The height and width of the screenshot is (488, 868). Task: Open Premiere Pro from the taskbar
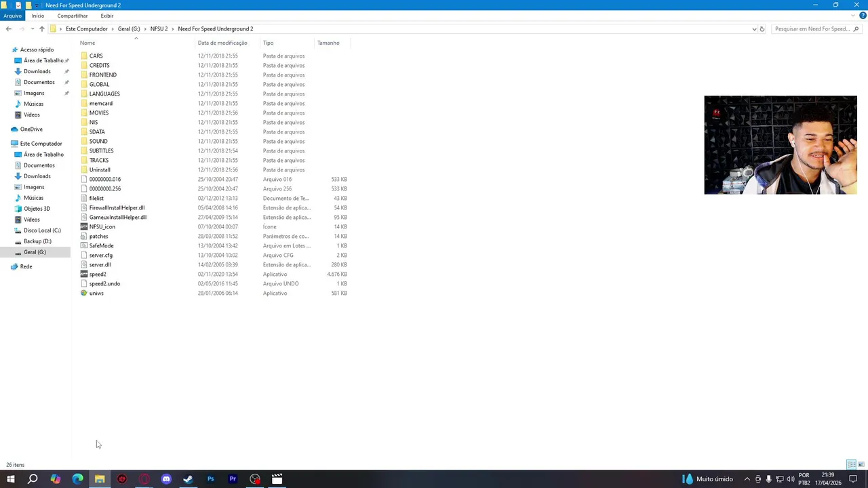(x=233, y=479)
